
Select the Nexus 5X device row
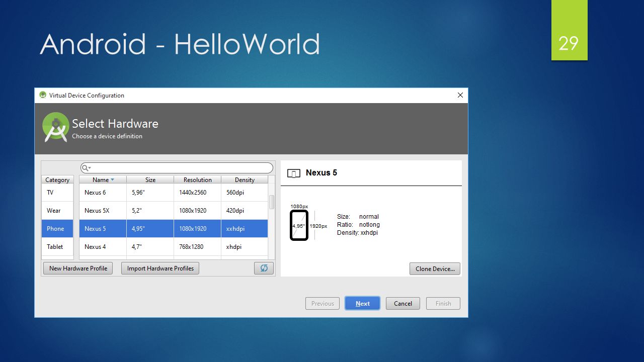[174, 211]
